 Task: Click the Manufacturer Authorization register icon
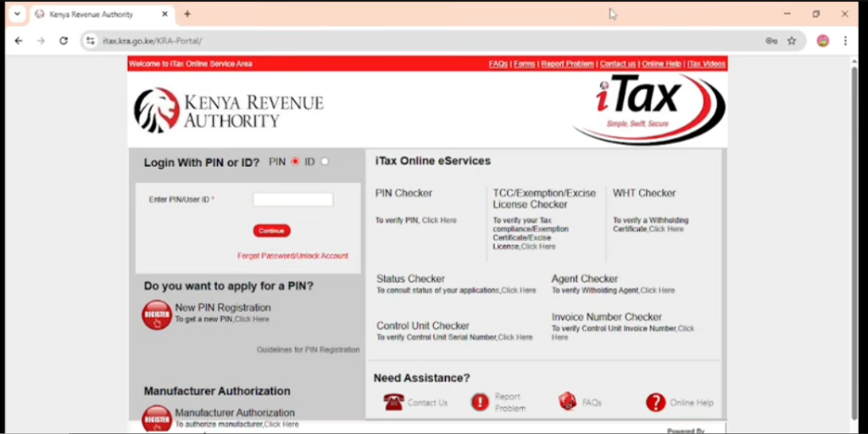[x=157, y=419]
